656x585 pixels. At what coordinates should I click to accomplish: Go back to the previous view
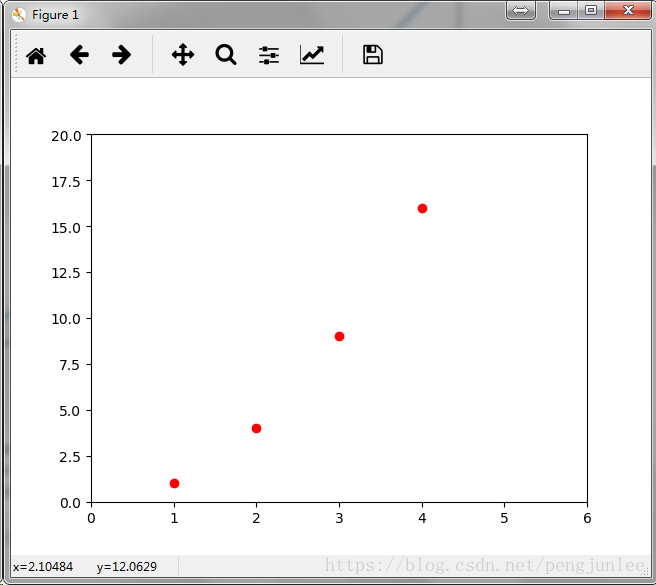click(79, 55)
